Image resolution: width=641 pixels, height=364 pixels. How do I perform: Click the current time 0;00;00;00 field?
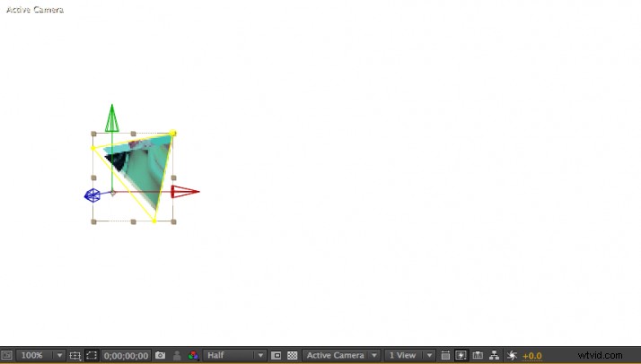(126, 355)
